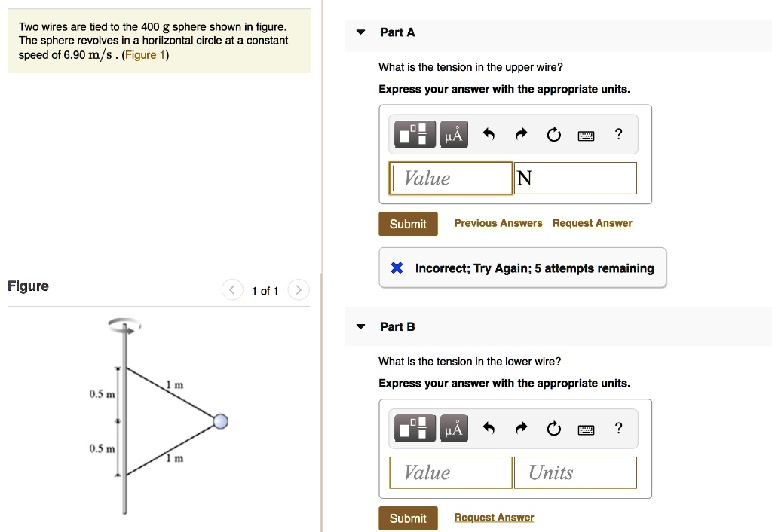772x532 pixels.
Task: Click the Value input field in Part A
Action: click(x=450, y=178)
